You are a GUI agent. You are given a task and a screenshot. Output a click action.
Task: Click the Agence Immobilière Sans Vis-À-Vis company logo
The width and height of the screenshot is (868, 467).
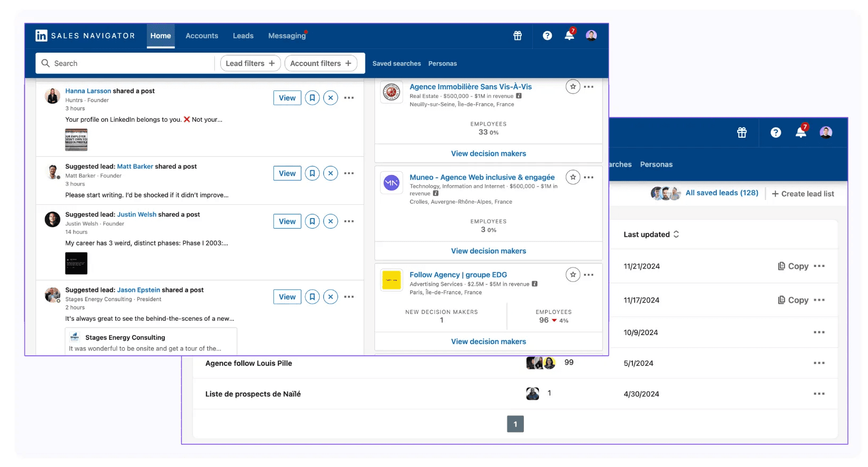[391, 93]
